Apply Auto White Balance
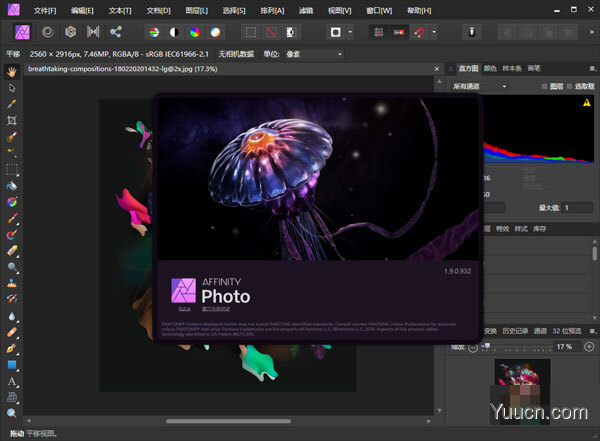The width and height of the screenshot is (600, 441). point(215,33)
